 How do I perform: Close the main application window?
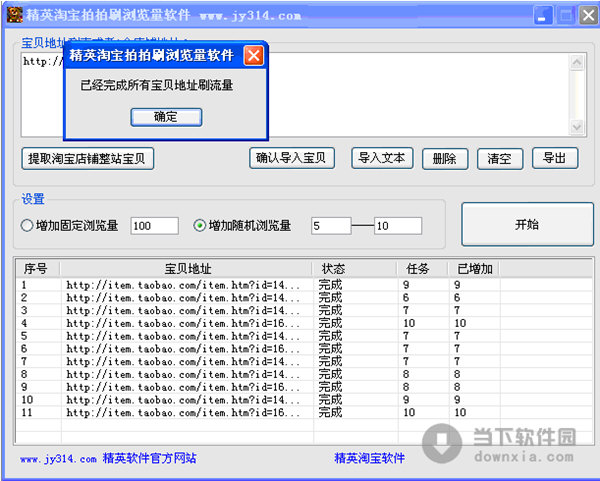589,16
